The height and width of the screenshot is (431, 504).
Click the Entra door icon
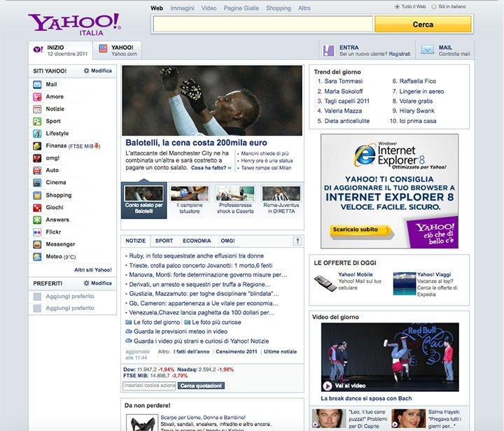328,51
